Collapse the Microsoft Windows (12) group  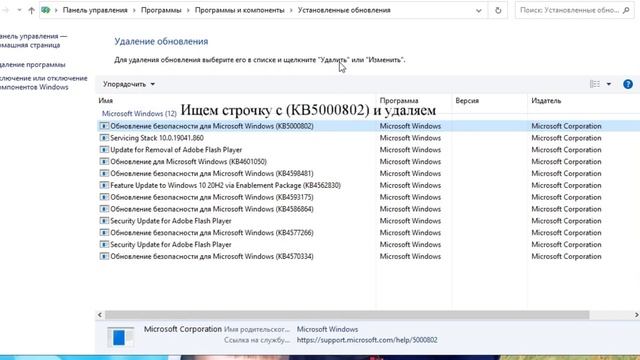[139, 113]
